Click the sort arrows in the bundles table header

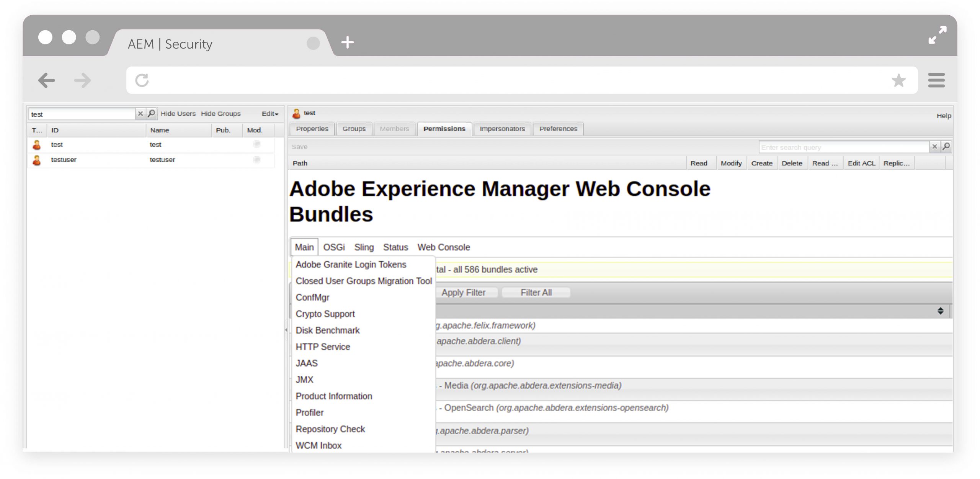click(940, 311)
